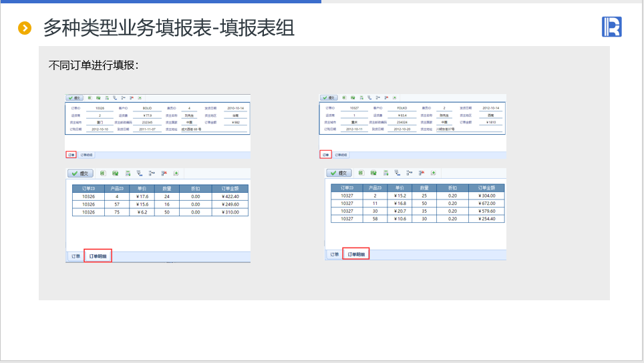
Task: Click the Excel export arrow icon in the 10326 details toolbar
Action: click(116, 173)
